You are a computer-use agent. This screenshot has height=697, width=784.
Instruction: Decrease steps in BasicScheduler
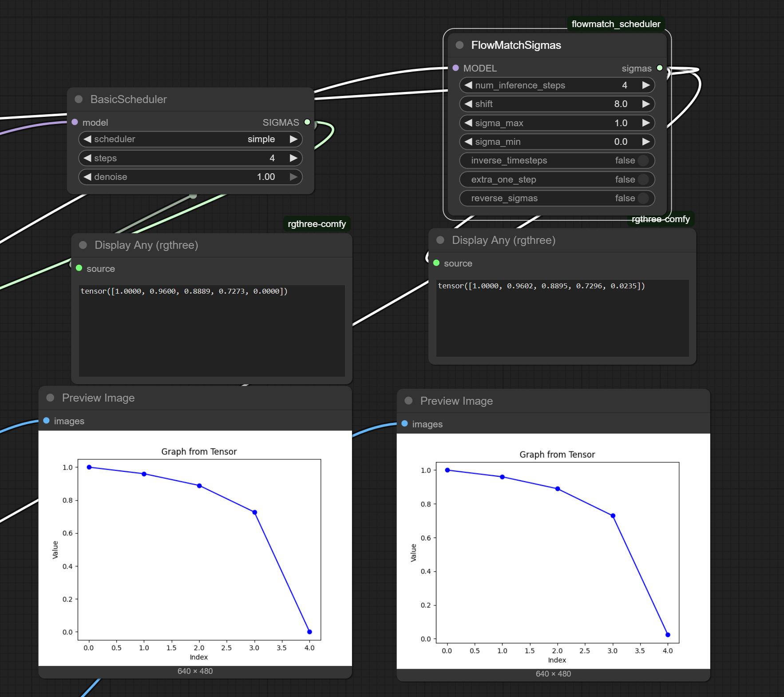pyautogui.click(x=87, y=158)
